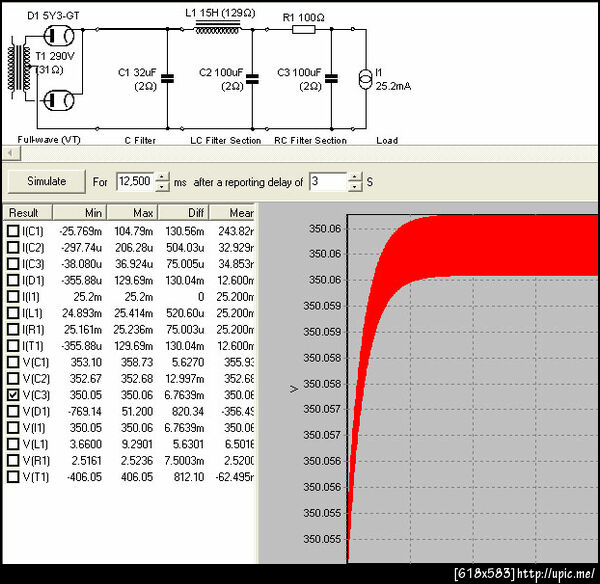Click the 'T1 290V' transformer value text
The height and width of the screenshot is (584, 600).
click(x=55, y=56)
